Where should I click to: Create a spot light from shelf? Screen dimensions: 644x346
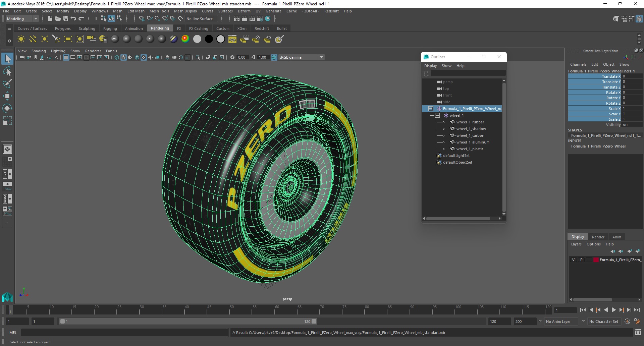point(56,39)
